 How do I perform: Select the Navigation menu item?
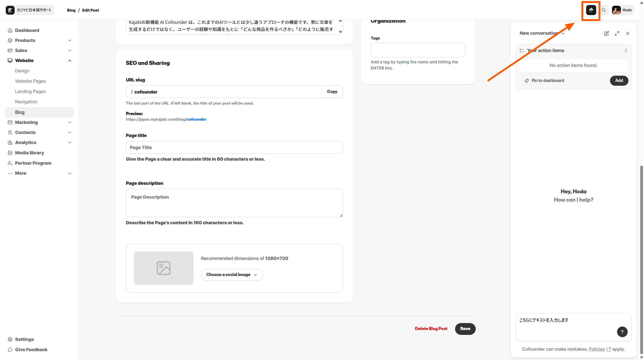(26, 102)
